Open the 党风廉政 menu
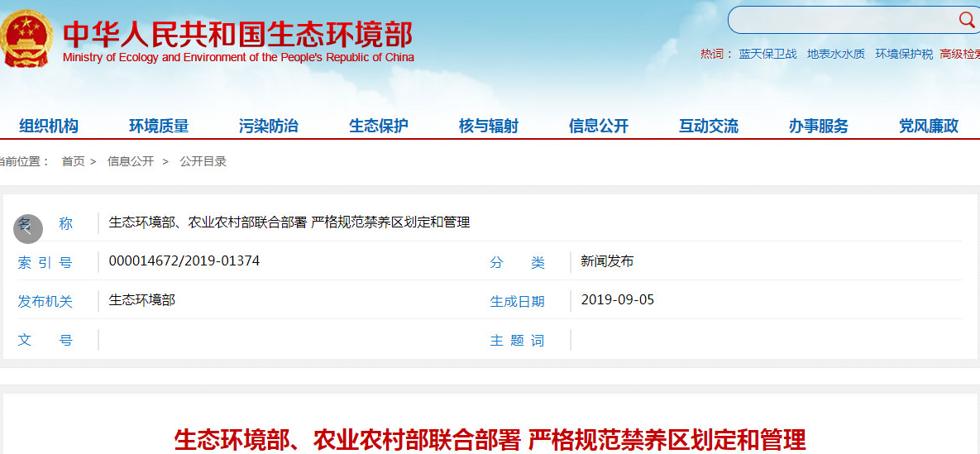The height and width of the screenshot is (454, 980). (x=929, y=126)
